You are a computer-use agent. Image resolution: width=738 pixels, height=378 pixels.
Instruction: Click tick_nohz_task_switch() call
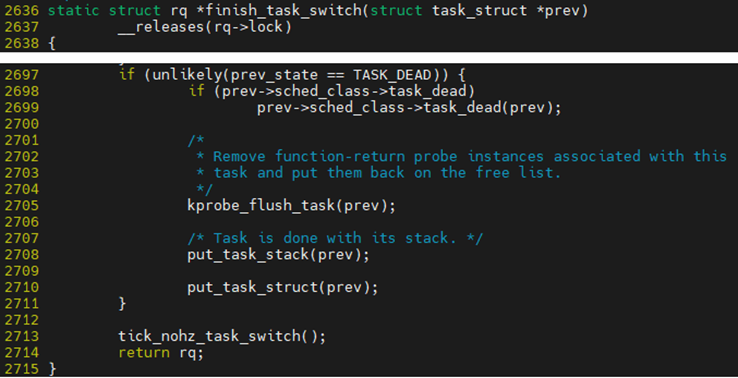[x=222, y=336]
